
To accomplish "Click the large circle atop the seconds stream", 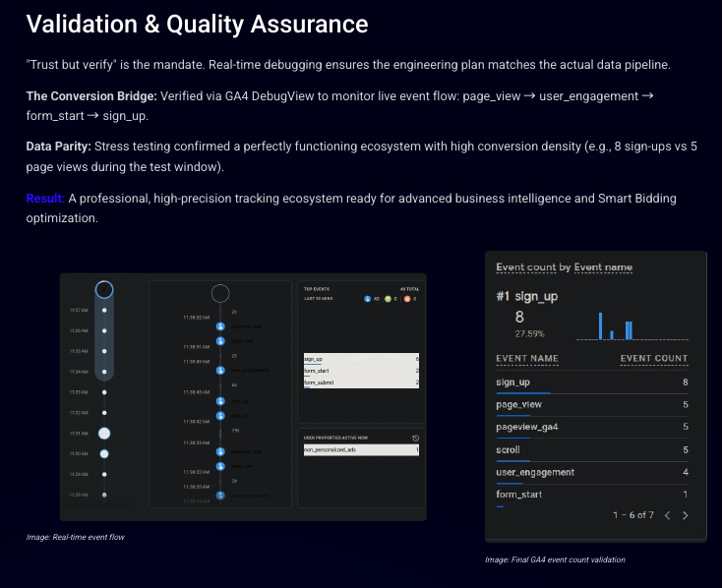I will pos(220,293).
